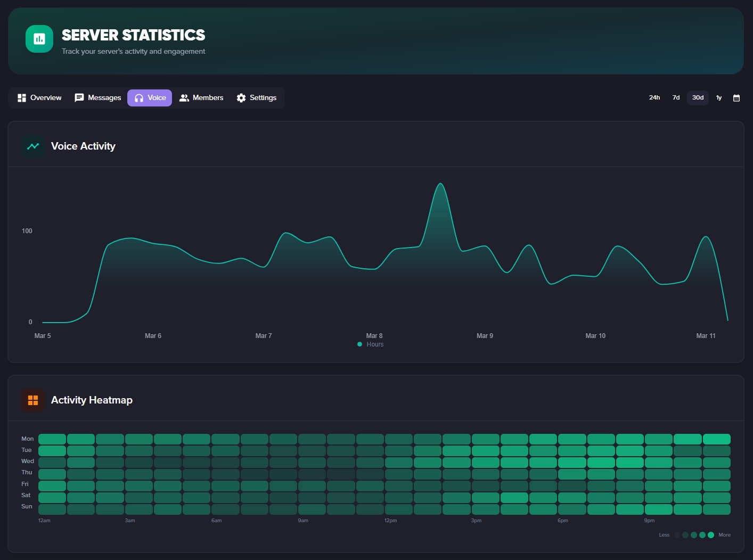Screen dimensions: 753x560
Task: Click the SERVER STATISTICS title text
Action: coord(133,35)
